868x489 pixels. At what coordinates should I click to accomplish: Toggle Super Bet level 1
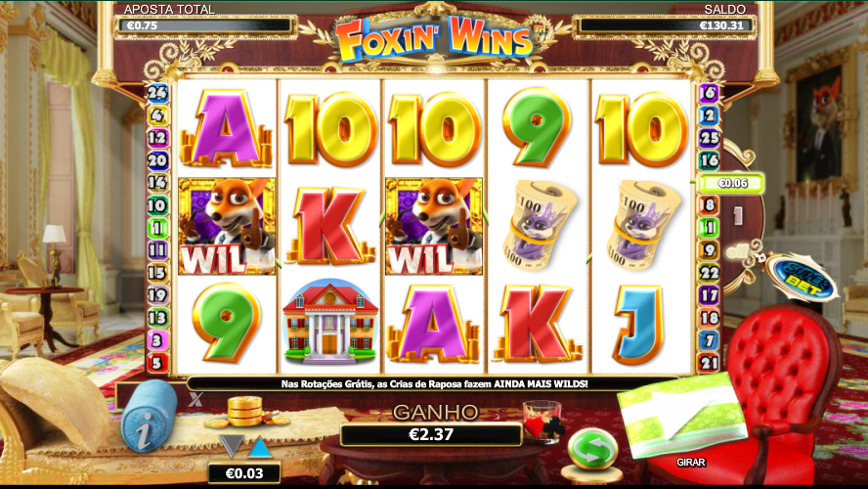738,215
